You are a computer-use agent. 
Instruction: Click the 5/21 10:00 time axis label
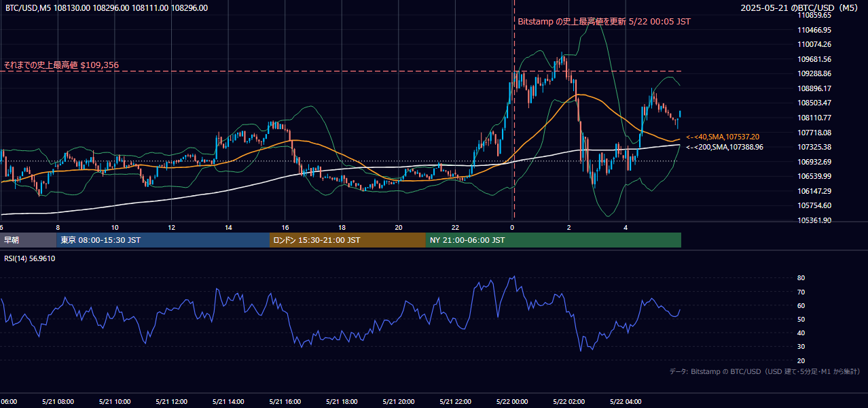115,401
